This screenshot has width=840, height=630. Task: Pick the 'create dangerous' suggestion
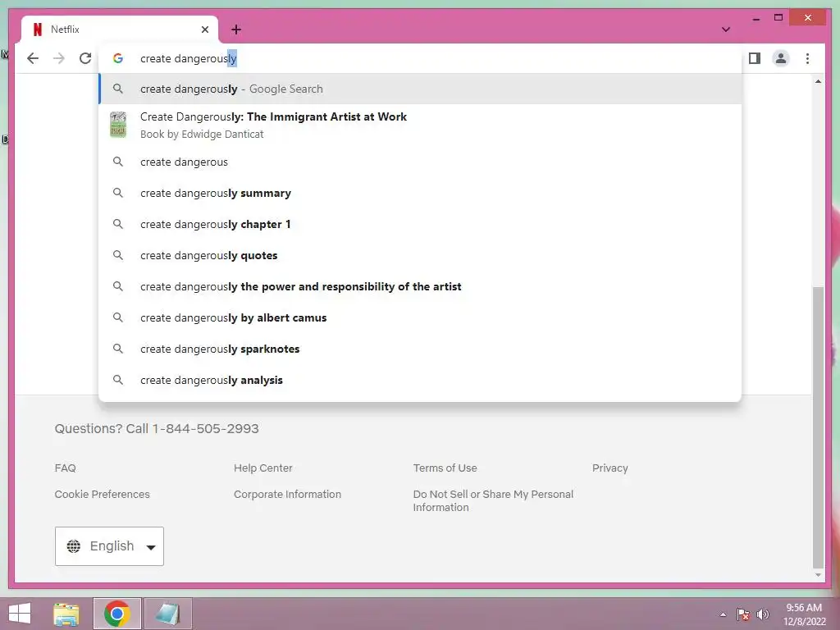[421, 162]
